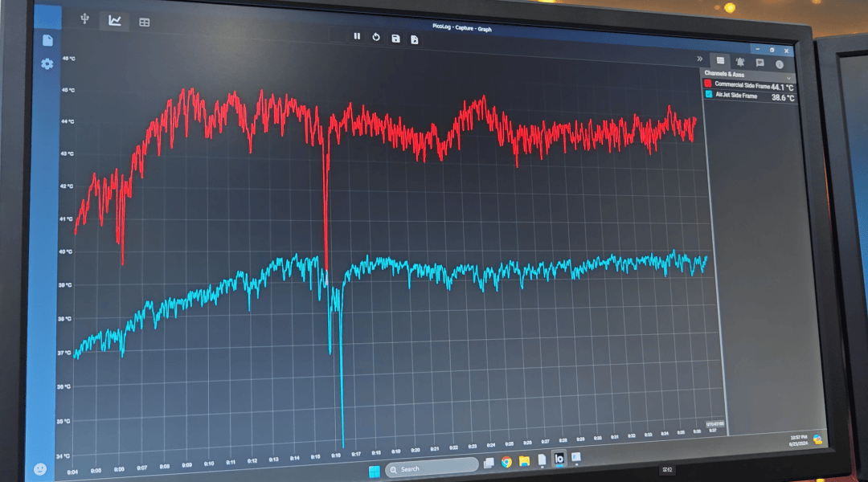Uncheck the cyan AirJet Side Frame checkbox
The width and height of the screenshot is (868, 482).
coord(709,94)
